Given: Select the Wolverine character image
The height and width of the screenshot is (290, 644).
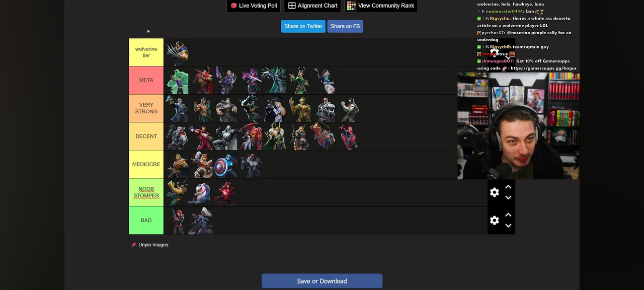Looking at the screenshot, I should pyautogui.click(x=178, y=52).
